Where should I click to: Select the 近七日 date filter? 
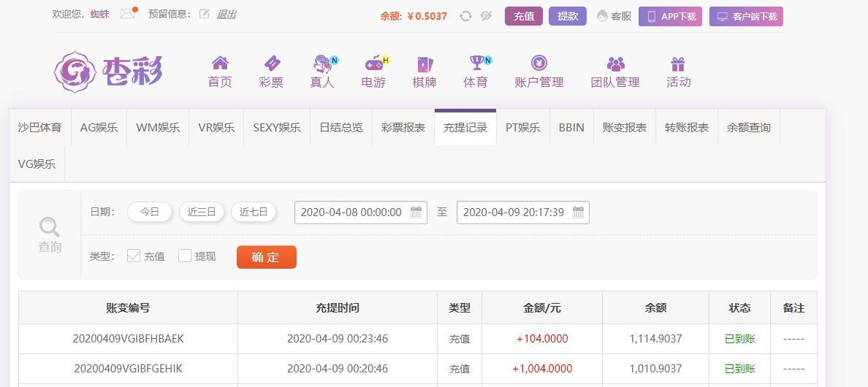point(254,212)
